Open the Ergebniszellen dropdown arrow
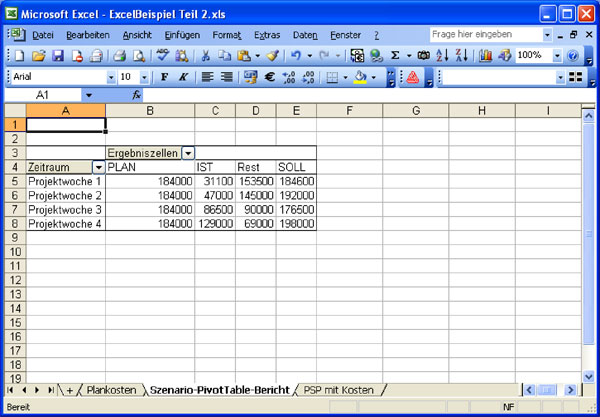This screenshot has width=600, height=417. coord(188,153)
